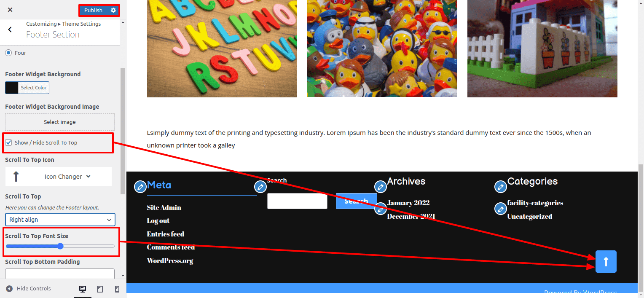Edit the Archives widget via pencil icon
644x298 pixels.
click(380, 186)
